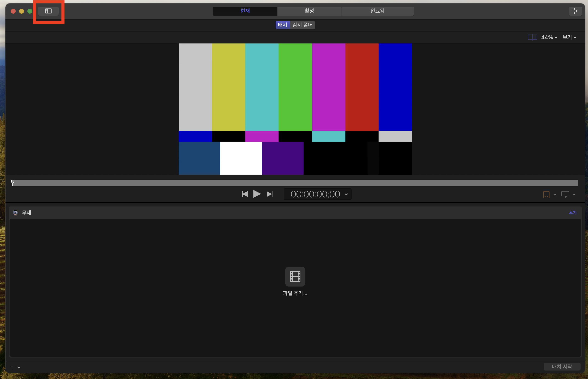Jump to the next marker
588x379 pixels.
pos(270,194)
